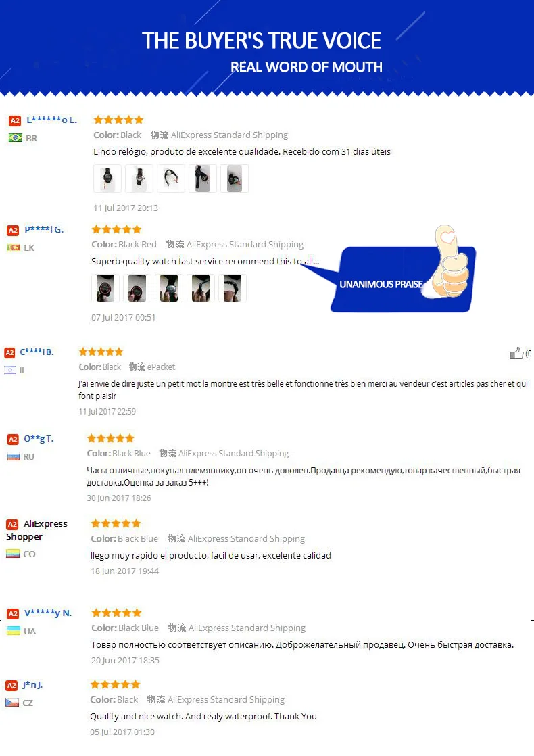This screenshot has height=756, width=534.
Task: Click the thumbs-up helpful icon on C****i B.'s review
Action: (516, 353)
